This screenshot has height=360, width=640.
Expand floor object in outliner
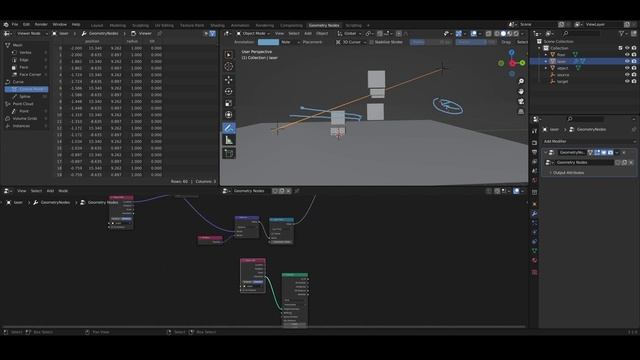546,54
